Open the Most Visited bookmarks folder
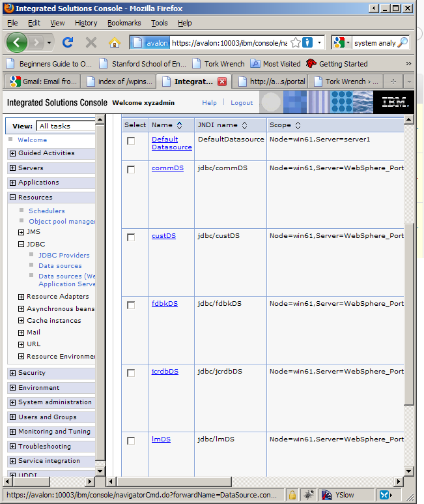Screen dimensions: 424x504 [x=276, y=64]
